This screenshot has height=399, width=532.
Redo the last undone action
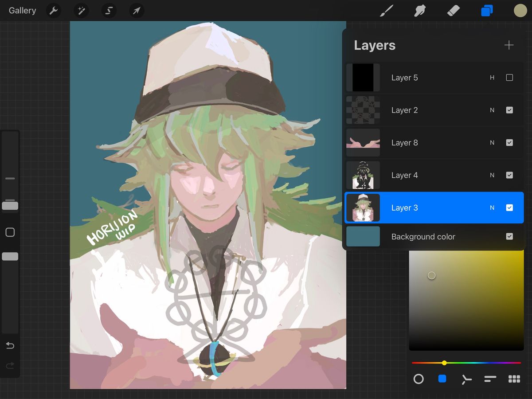pos(10,366)
